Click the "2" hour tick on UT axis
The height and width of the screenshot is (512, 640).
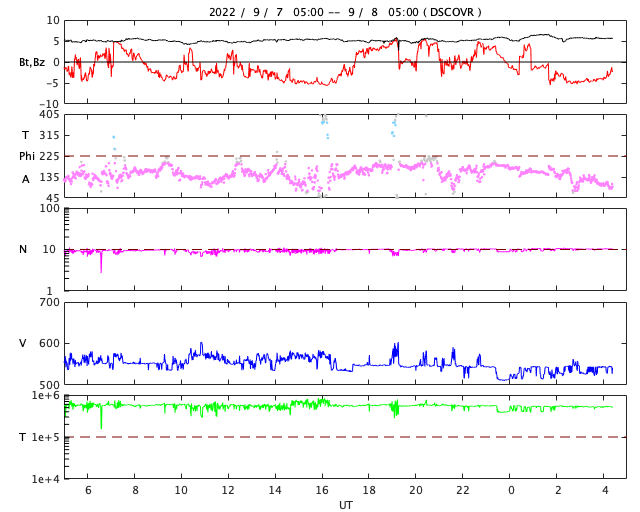click(558, 490)
